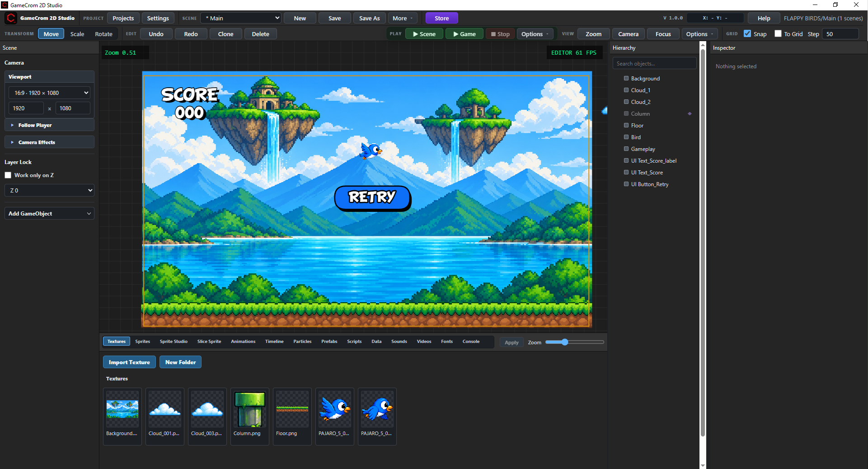Open the Main scene dropdown
Image resolution: width=868 pixels, height=469 pixels.
(241, 18)
